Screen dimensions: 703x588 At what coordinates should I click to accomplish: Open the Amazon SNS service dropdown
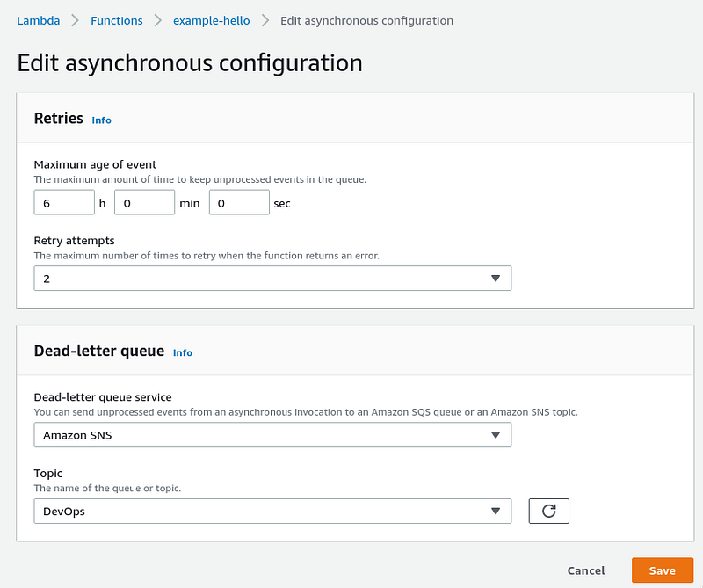coord(272,435)
